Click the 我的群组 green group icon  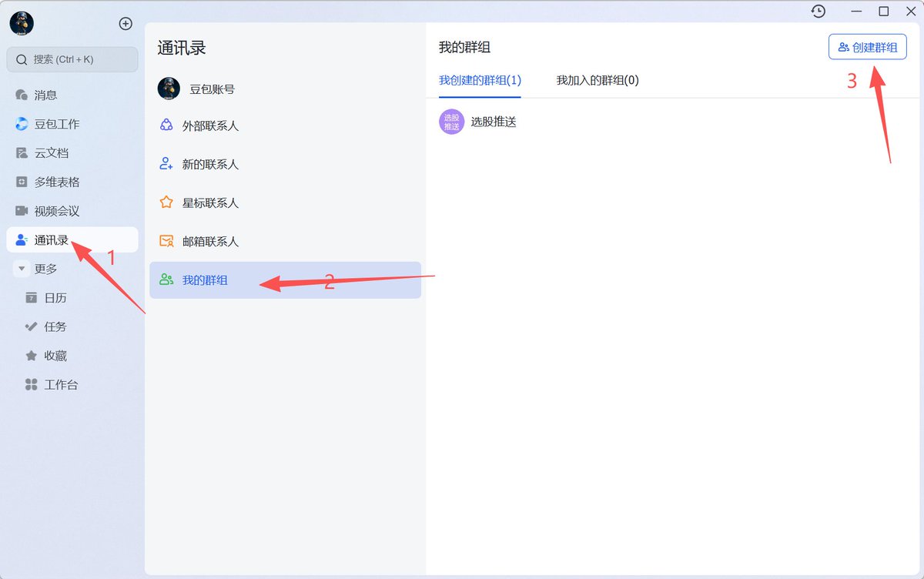[x=166, y=279]
